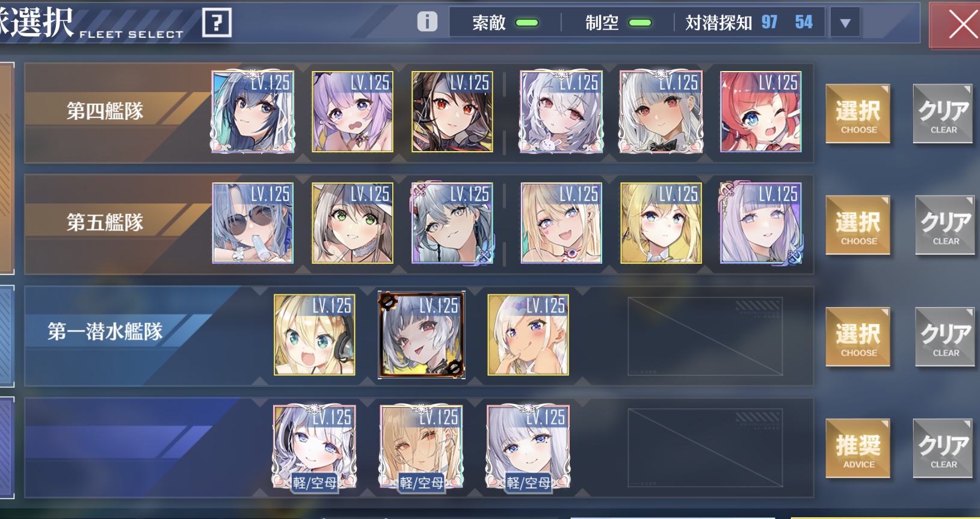The width and height of the screenshot is (980, 519).
Task: Choose the 第一潜水艦隊 submarine fleet
Action: click(858, 337)
